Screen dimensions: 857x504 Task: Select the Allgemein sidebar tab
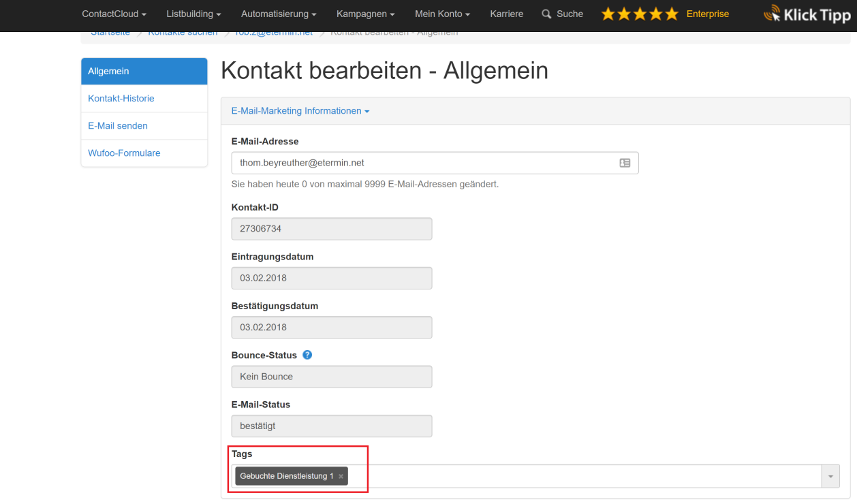tap(144, 72)
